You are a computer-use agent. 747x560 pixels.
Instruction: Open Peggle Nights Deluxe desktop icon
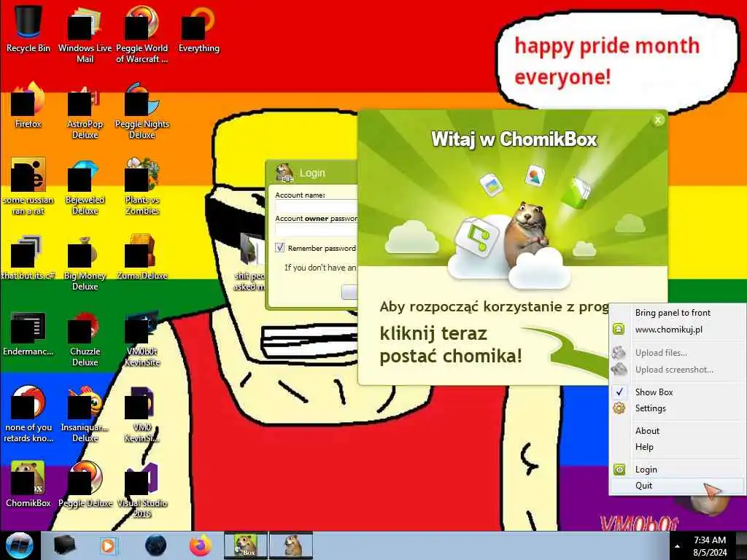pos(142,111)
